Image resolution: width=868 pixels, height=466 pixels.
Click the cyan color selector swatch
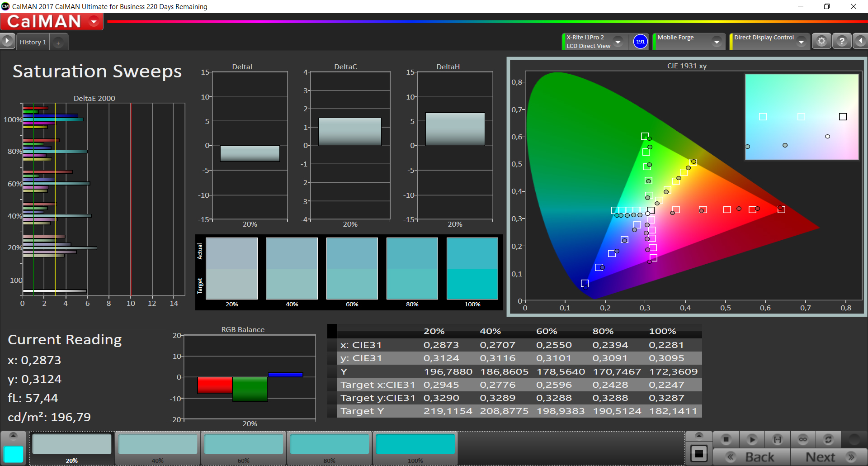coord(14,454)
